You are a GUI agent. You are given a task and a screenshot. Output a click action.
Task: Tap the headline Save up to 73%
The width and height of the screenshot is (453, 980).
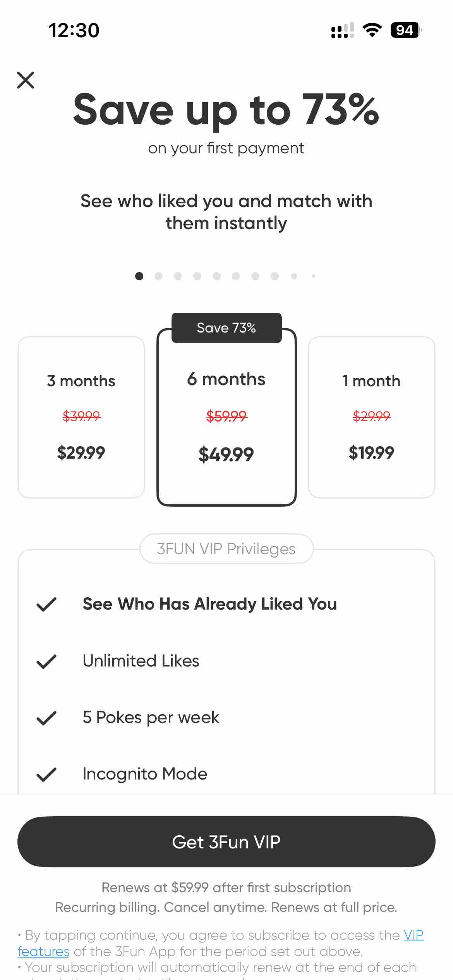(226, 111)
